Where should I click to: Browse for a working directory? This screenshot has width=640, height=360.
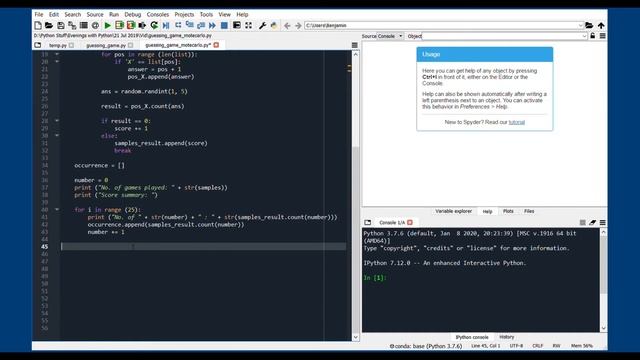pyautogui.click(x=589, y=25)
